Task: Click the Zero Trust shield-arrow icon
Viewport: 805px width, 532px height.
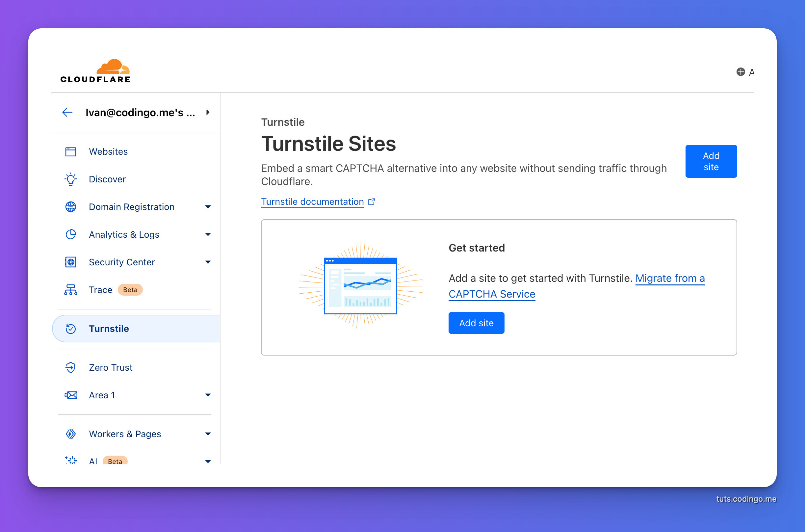Action: point(70,367)
